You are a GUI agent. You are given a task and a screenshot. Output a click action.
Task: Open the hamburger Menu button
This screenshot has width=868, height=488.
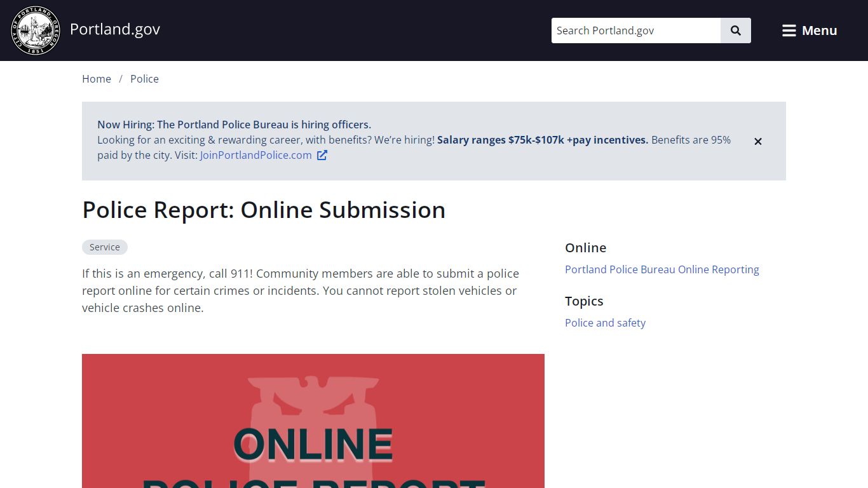pos(810,30)
